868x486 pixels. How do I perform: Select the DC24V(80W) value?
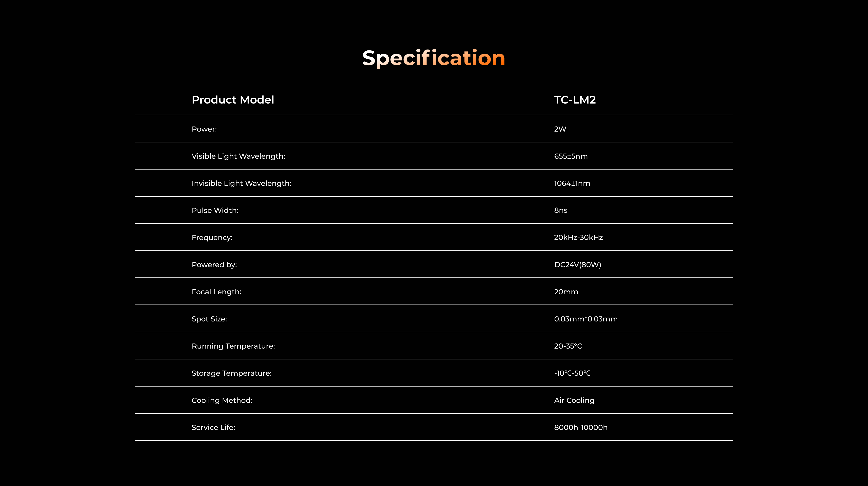(x=578, y=265)
